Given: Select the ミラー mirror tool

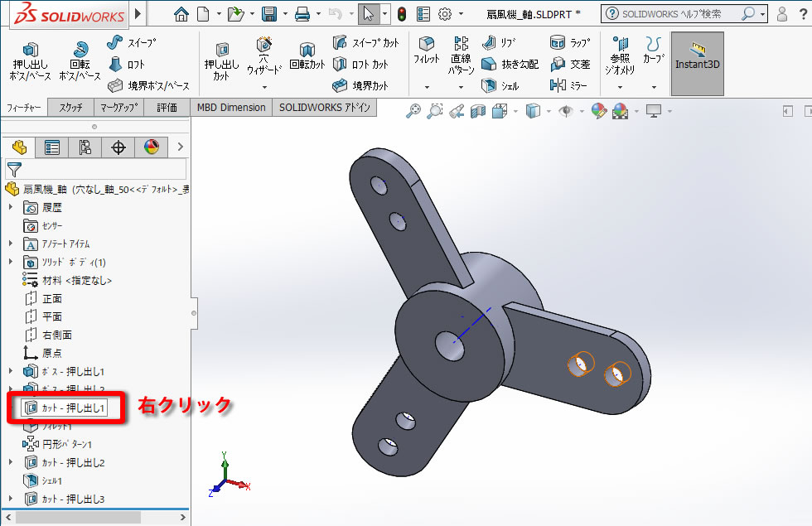Looking at the screenshot, I should 568,85.
